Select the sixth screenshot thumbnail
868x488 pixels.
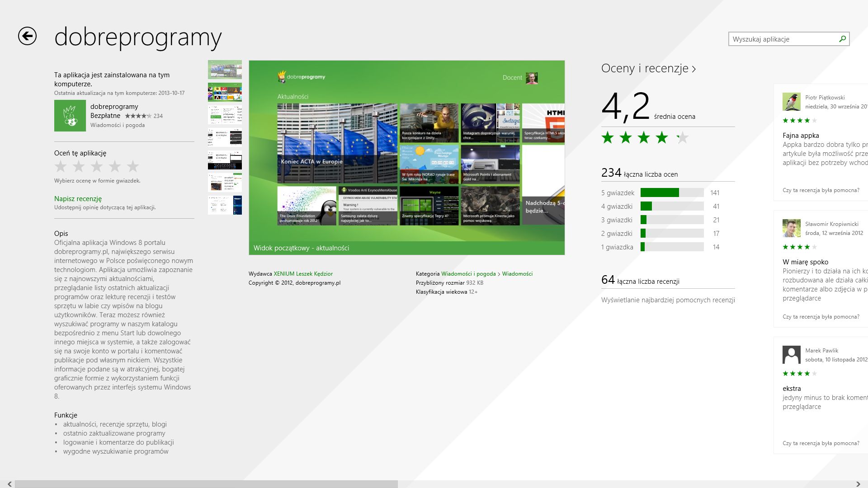[225, 183]
